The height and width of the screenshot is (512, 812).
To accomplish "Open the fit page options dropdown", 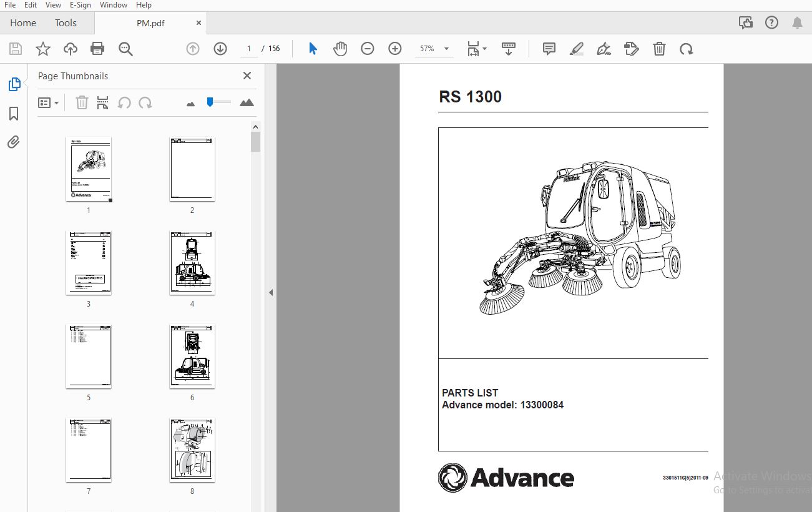I will pos(477,49).
